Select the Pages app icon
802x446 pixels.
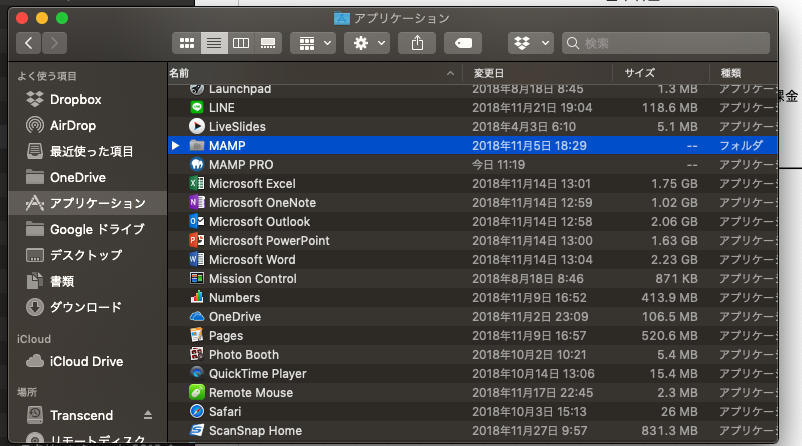tap(196, 335)
